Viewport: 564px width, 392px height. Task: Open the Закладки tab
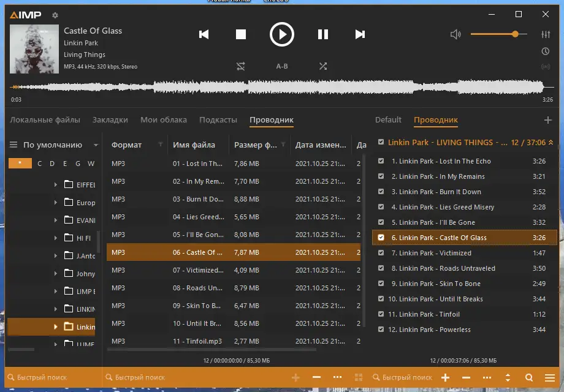110,119
